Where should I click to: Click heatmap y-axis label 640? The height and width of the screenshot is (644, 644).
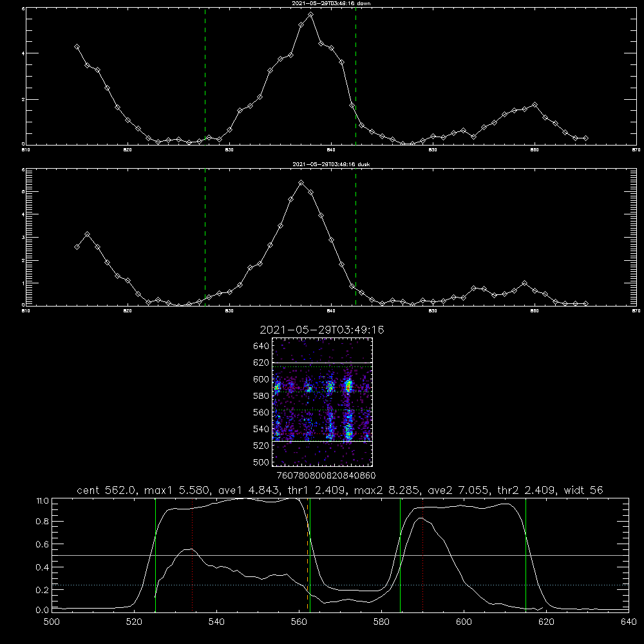(x=261, y=346)
